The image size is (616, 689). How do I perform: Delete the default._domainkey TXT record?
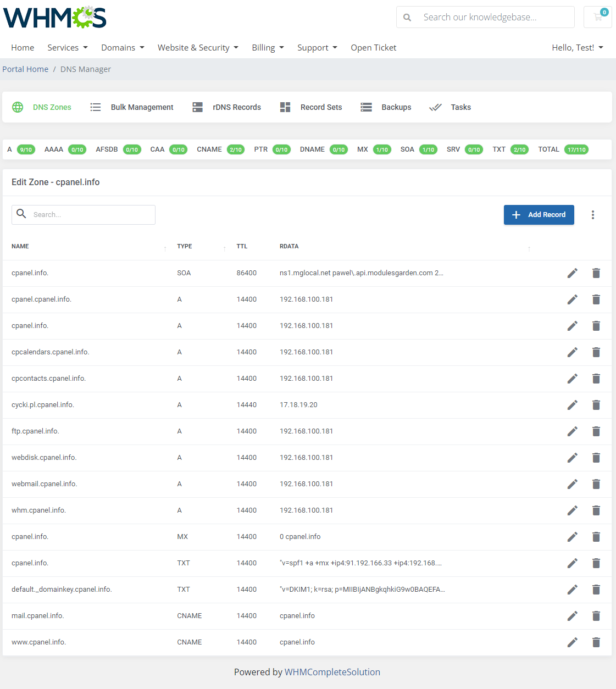pyautogui.click(x=596, y=590)
